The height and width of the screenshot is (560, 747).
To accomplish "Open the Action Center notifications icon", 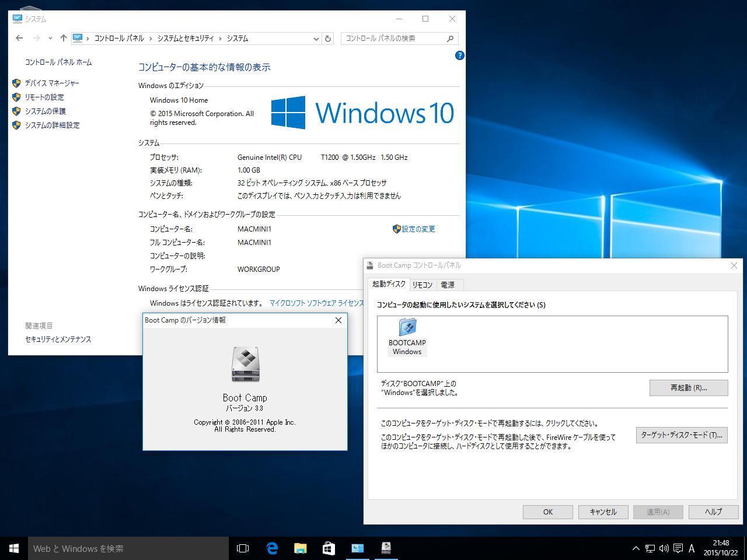I will coord(678,548).
